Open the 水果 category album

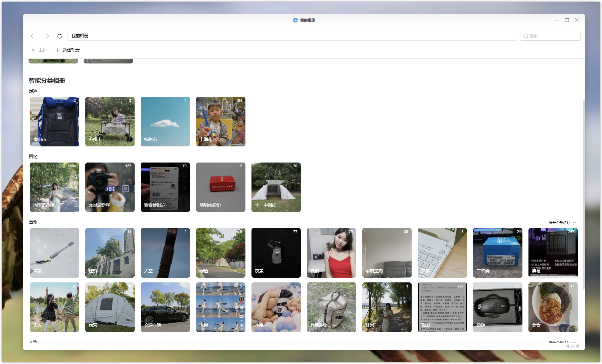point(276,307)
